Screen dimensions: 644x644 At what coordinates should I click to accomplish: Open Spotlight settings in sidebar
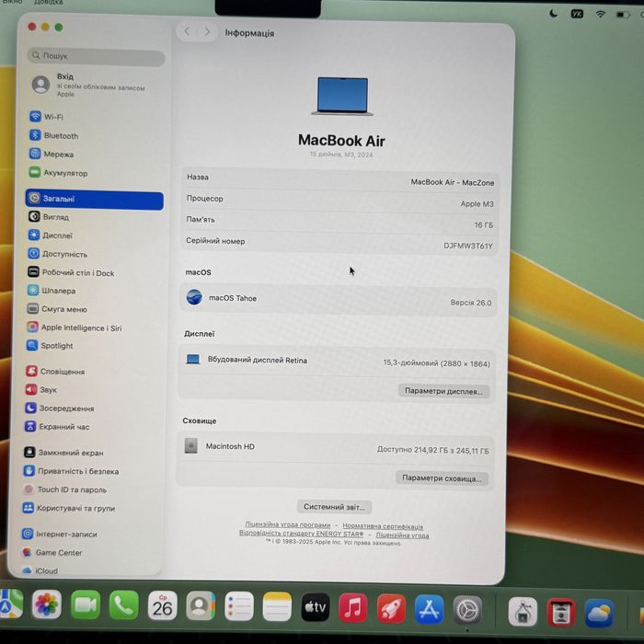50,345
